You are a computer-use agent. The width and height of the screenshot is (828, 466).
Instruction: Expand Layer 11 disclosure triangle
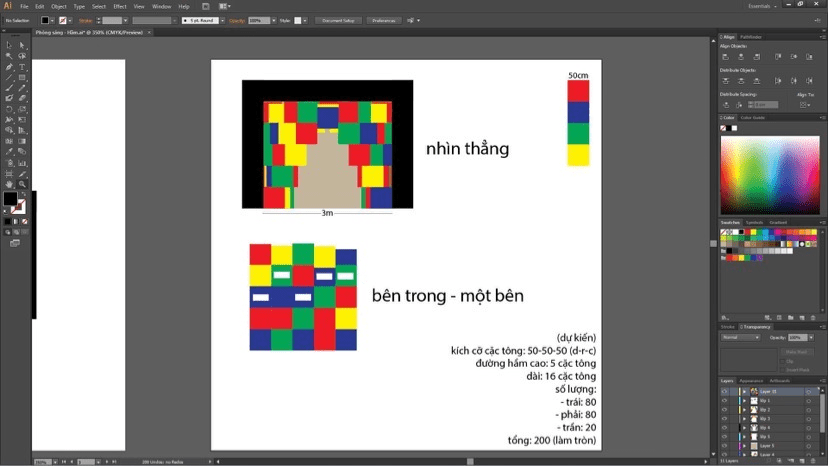(743, 392)
